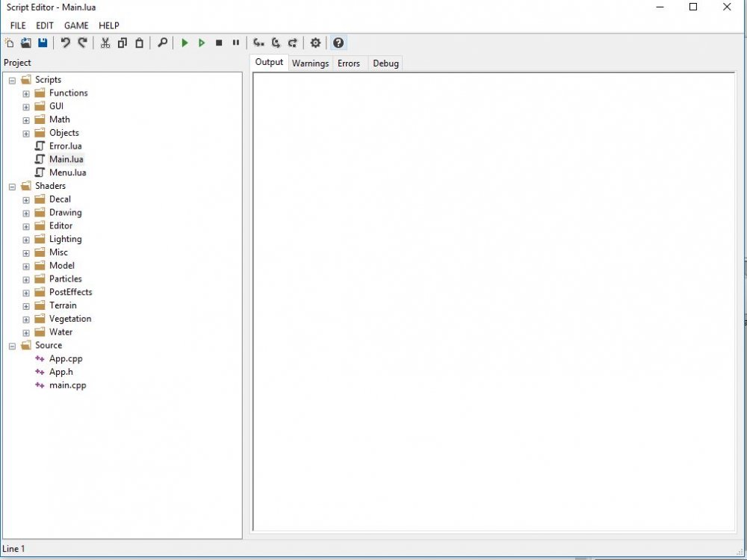
Task: Pause script execution
Action: [236, 43]
